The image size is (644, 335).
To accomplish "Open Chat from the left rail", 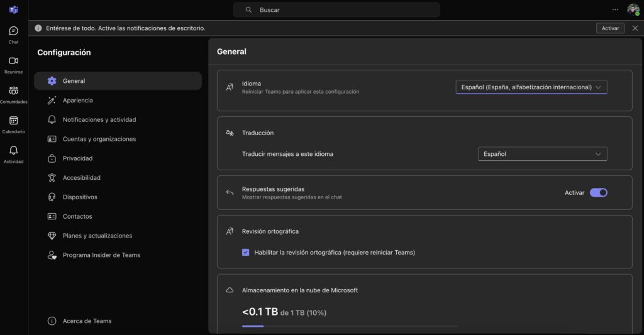I will 14,35.
